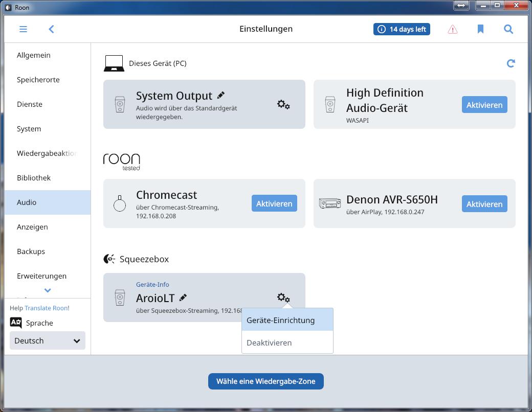Click Wähle eine Wiedergabe-Zone button
Viewport: 532px width, 412px height.
[265, 381]
